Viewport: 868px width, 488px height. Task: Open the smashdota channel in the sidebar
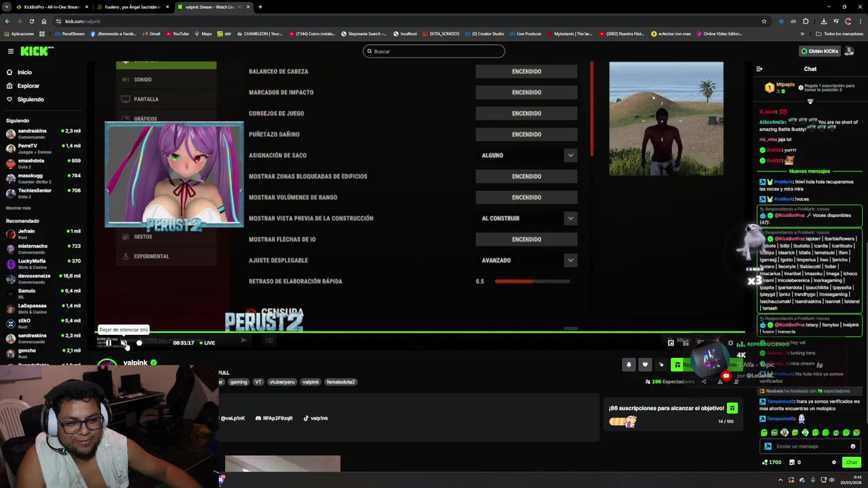click(x=43, y=163)
